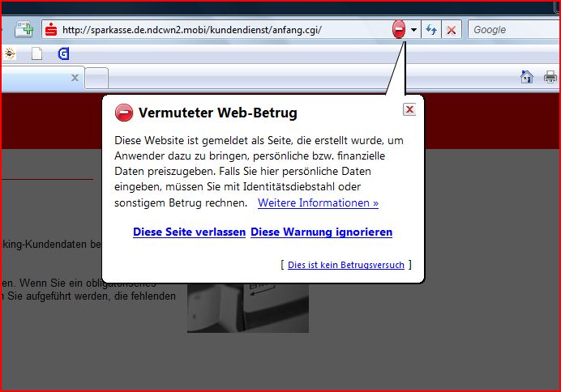Close the Vermuteter Web-Betrug popup

409,109
